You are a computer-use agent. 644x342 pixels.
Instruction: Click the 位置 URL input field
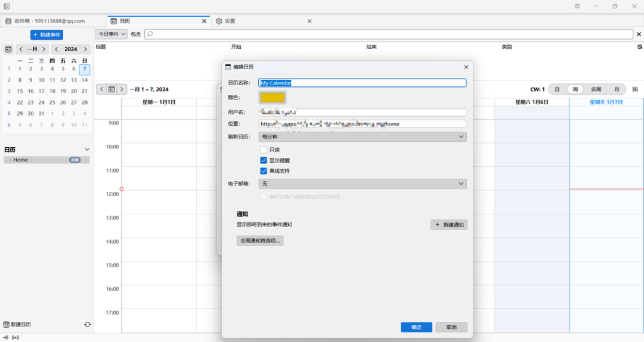point(363,123)
